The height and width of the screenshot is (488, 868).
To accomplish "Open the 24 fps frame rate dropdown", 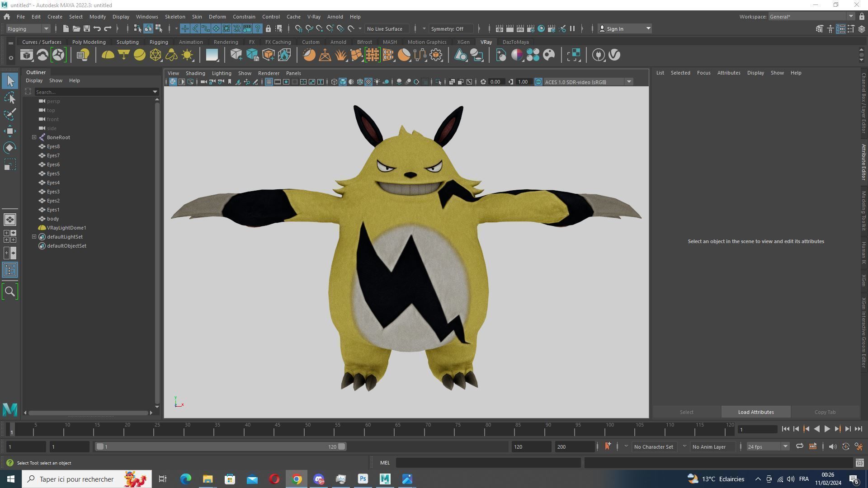I will click(767, 446).
